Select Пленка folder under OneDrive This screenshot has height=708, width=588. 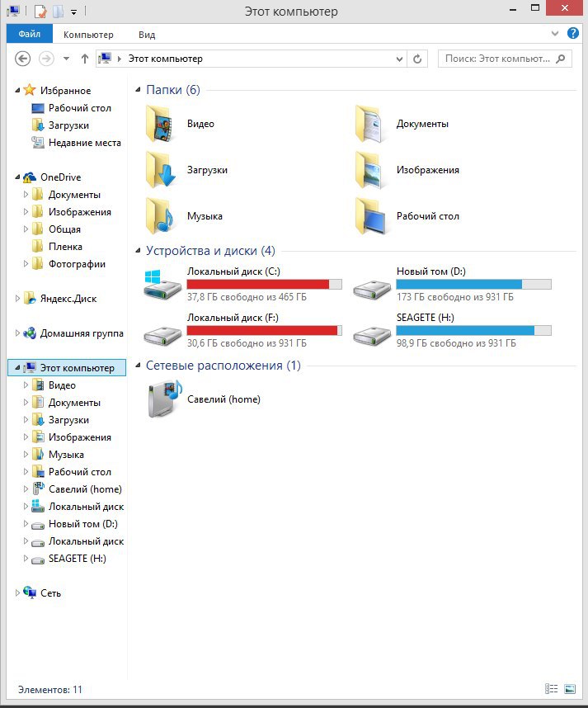click(x=65, y=247)
